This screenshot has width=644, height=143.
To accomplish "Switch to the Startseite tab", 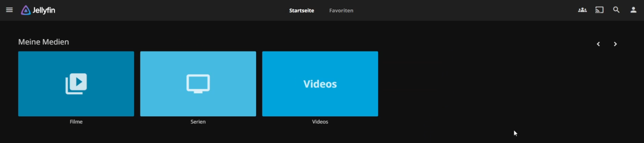I will (302, 10).
